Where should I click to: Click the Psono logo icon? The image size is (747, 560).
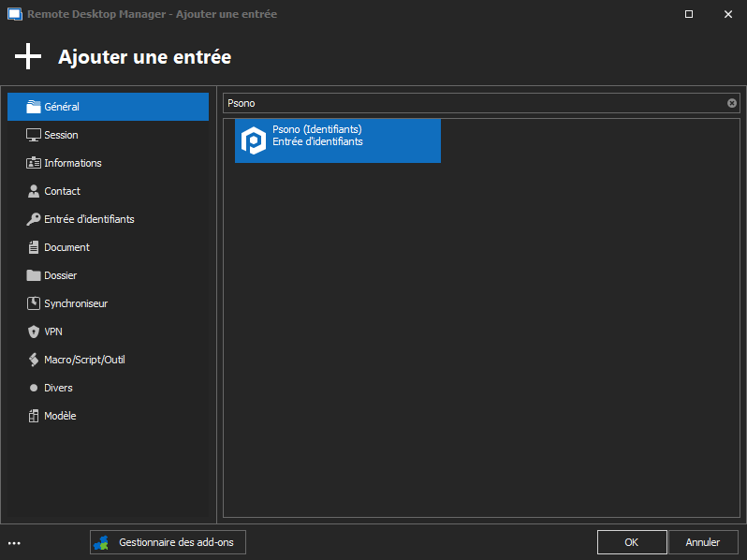pos(254,140)
